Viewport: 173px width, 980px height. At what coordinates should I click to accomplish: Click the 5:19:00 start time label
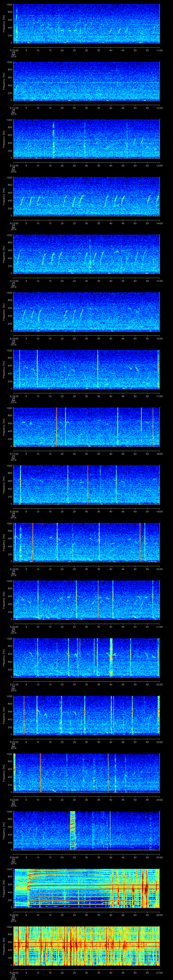click(14, 569)
